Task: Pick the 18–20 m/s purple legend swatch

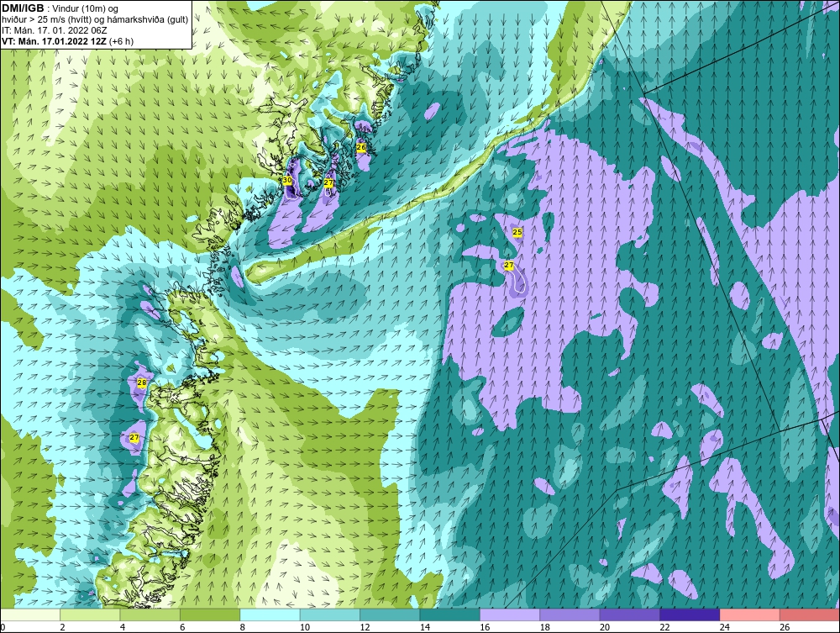Action: click(570, 615)
